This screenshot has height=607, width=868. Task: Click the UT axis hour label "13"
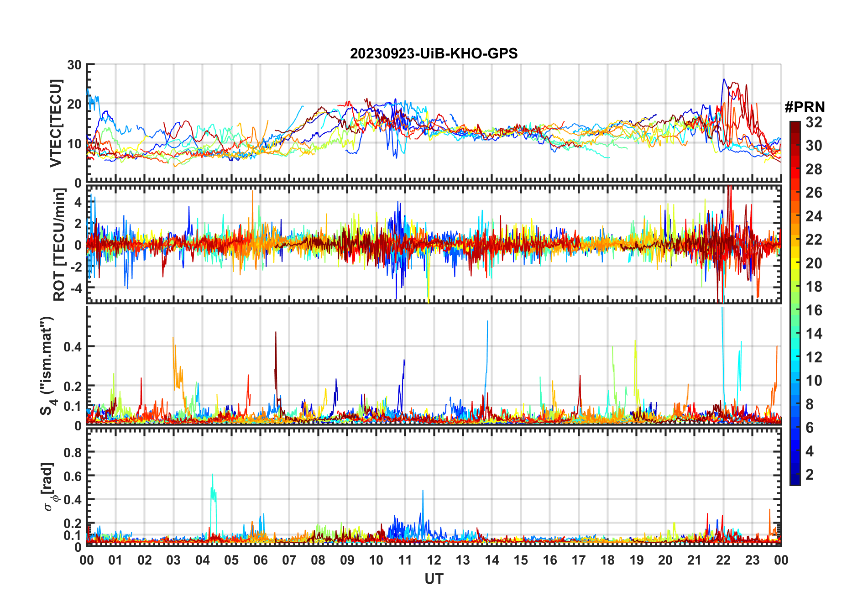point(463,560)
